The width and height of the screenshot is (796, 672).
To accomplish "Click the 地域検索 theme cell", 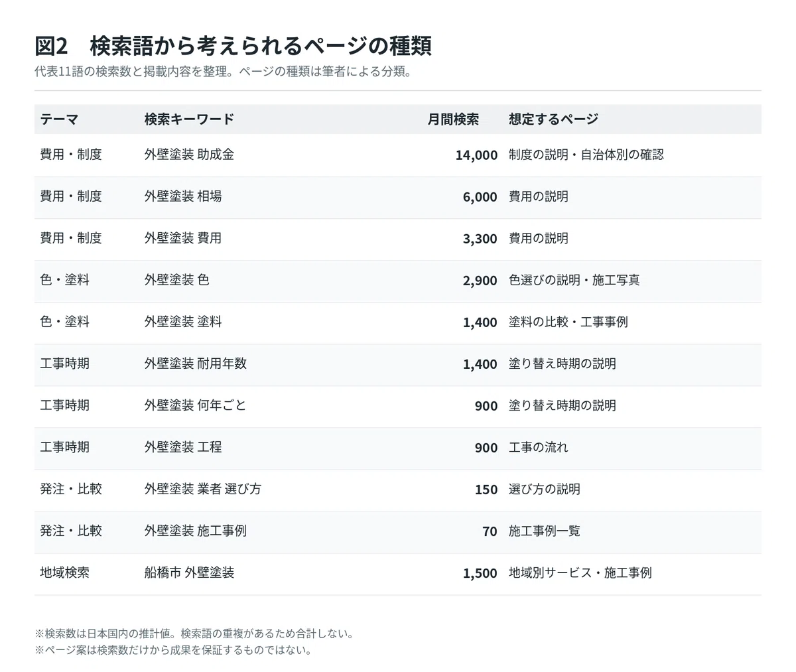I will [x=64, y=572].
